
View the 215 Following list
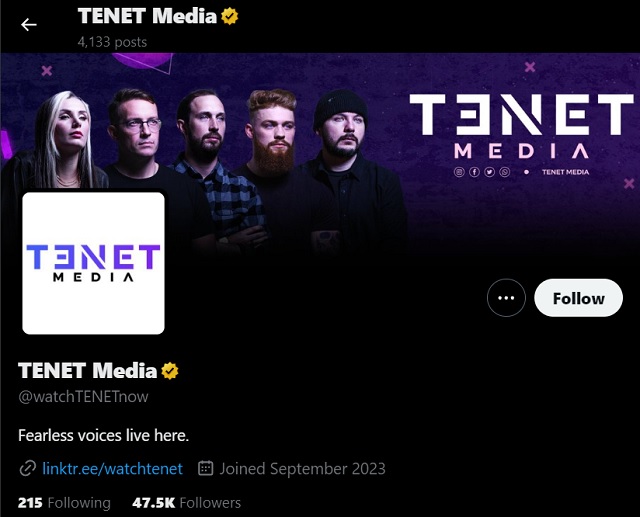[x=64, y=503]
